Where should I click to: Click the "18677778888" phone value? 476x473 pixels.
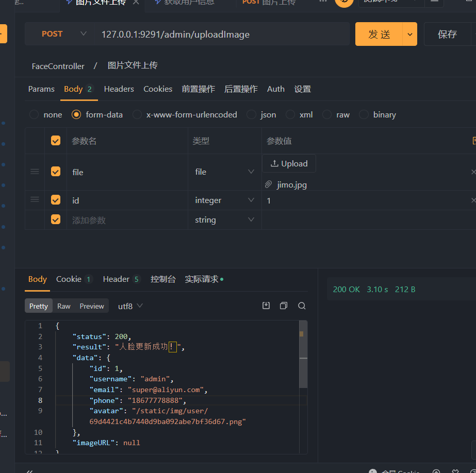pos(155,400)
